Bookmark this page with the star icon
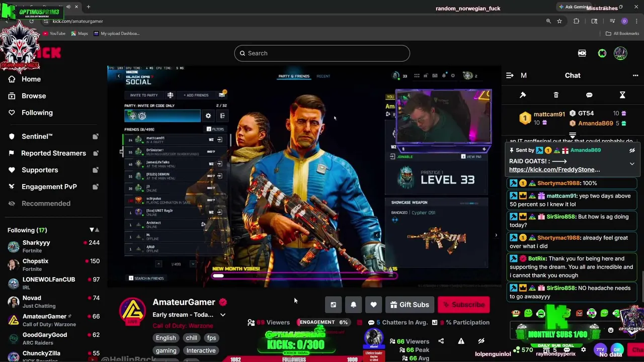644x362 pixels. click(559, 21)
